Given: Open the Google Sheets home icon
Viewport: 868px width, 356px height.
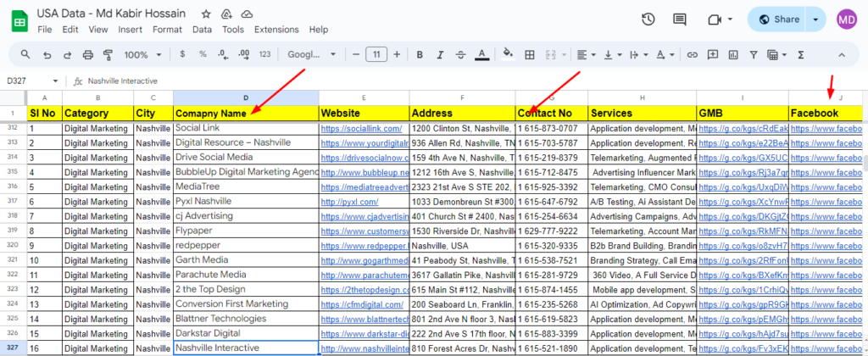Looking at the screenshot, I should coord(20,21).
